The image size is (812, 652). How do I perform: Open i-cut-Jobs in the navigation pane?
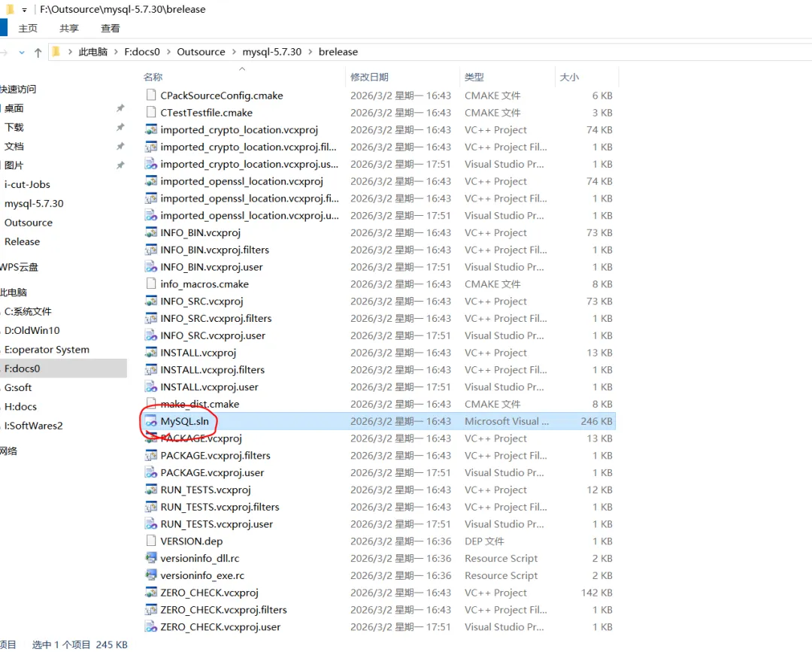coord(28,184)
